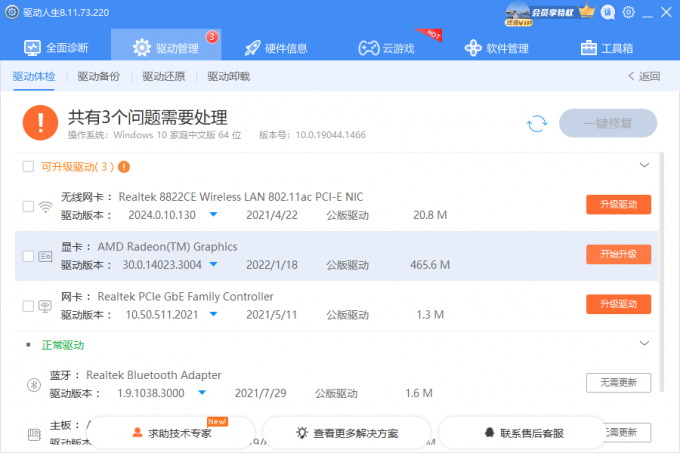Click the small warning icon beside 可升级驱动

(x=124, y=167)
